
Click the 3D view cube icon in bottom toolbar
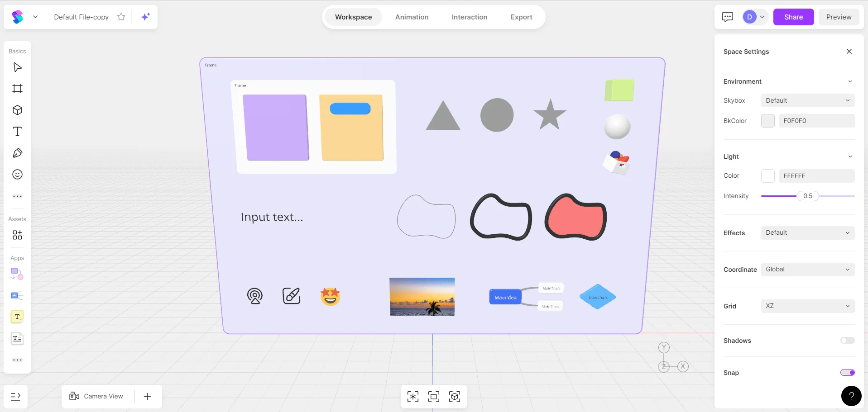pos(455,397)
